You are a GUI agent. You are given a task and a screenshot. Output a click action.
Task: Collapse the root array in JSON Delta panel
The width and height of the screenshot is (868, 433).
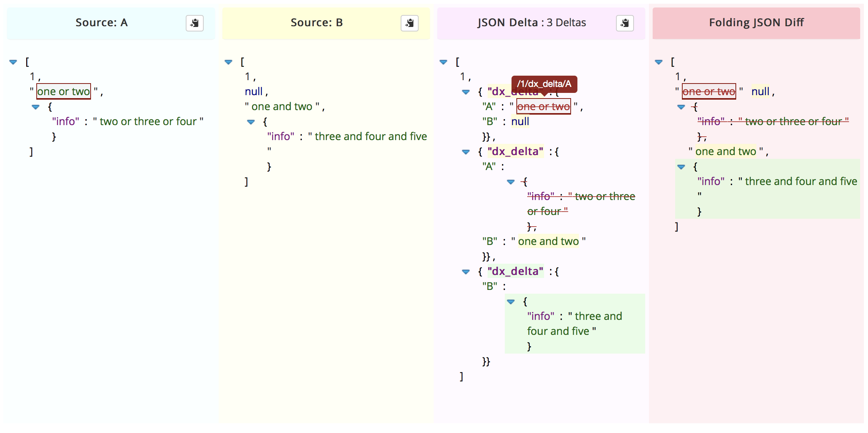(444, 62)
